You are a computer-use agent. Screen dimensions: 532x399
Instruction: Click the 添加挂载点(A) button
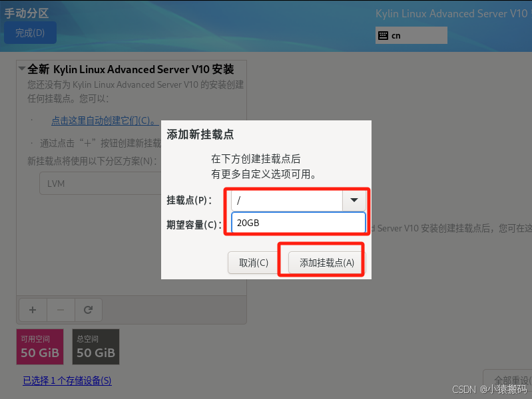[x=326, y=263]
